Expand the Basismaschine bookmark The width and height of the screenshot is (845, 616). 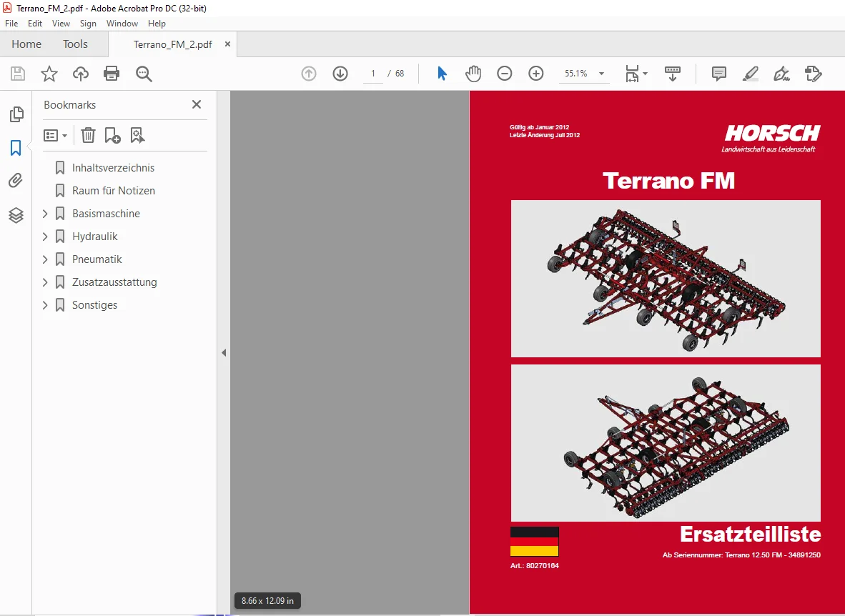pos(45,214)
